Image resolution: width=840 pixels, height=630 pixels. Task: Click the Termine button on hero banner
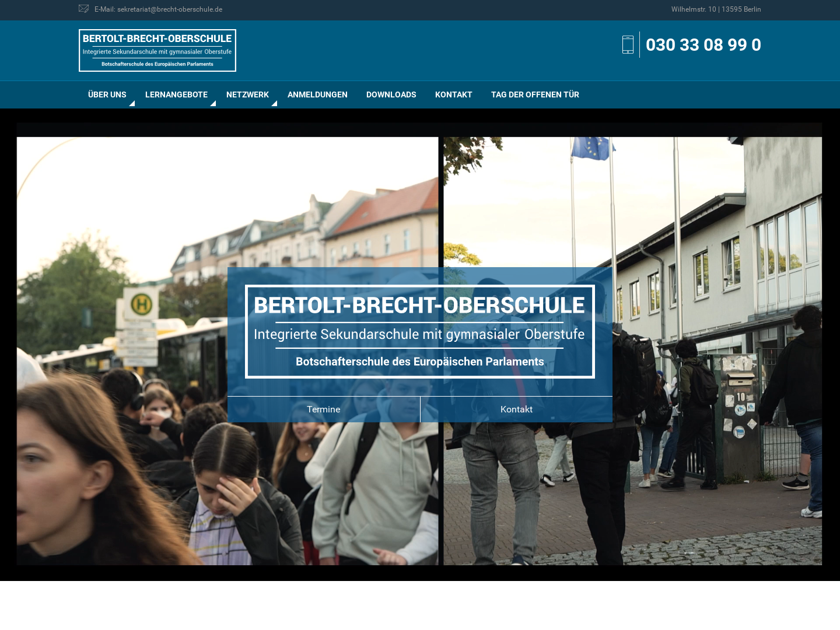point(324,409)
